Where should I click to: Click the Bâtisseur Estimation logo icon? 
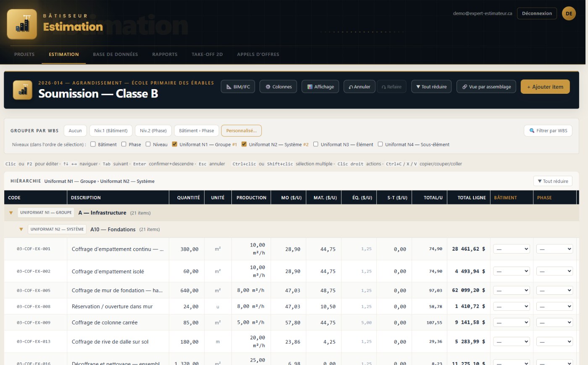22,24
